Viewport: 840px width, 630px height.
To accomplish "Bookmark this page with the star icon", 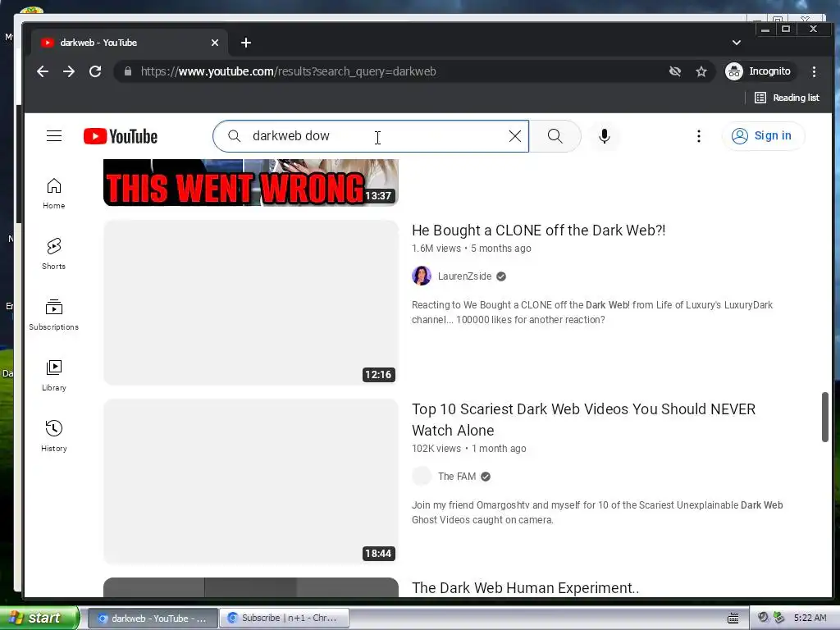I will (x=701, y=71).
